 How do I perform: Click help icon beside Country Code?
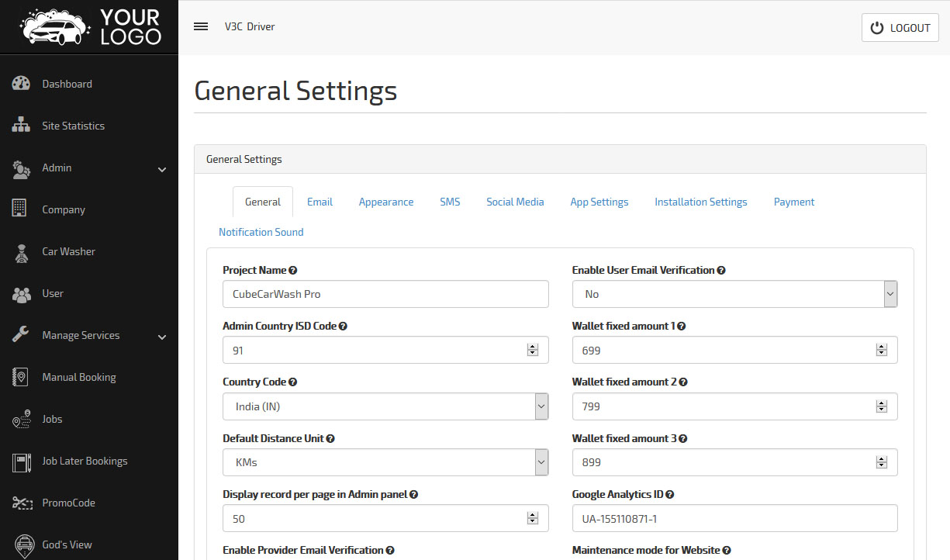[293, 382]
